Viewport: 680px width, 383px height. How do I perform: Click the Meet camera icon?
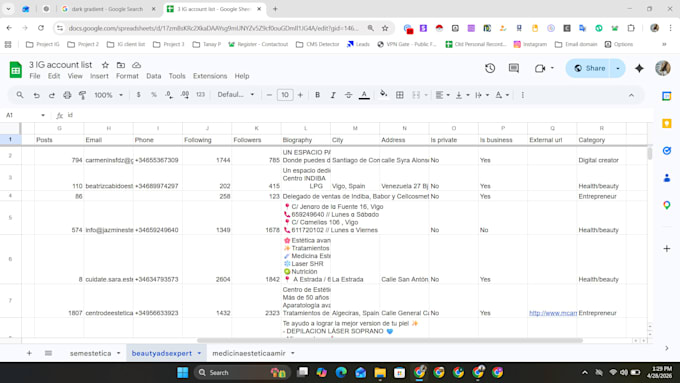click(x=540, y=69)
